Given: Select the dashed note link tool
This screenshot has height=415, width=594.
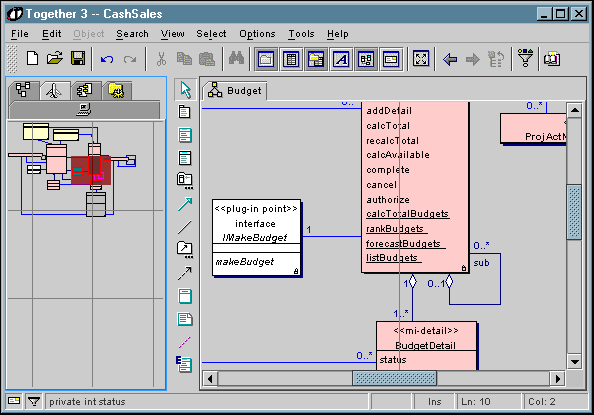Looking at the screenshot, I should (185, 342).
